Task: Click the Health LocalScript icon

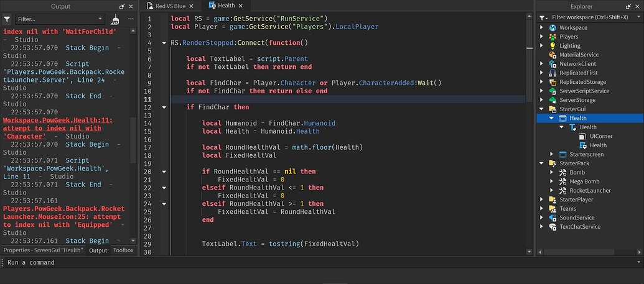Action: click(x=583, y=145)
